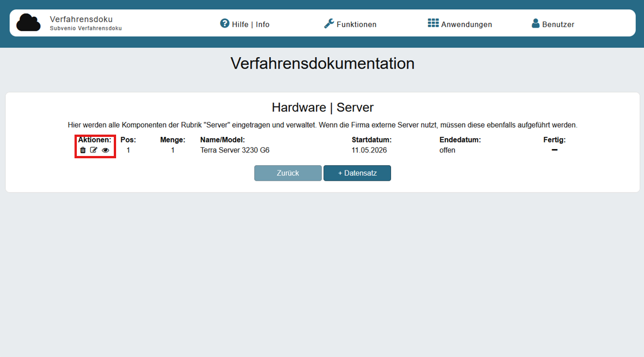Screen dimensions: 644x357
Task: Click the Hardware | Server heading
Action: point(323,107)
